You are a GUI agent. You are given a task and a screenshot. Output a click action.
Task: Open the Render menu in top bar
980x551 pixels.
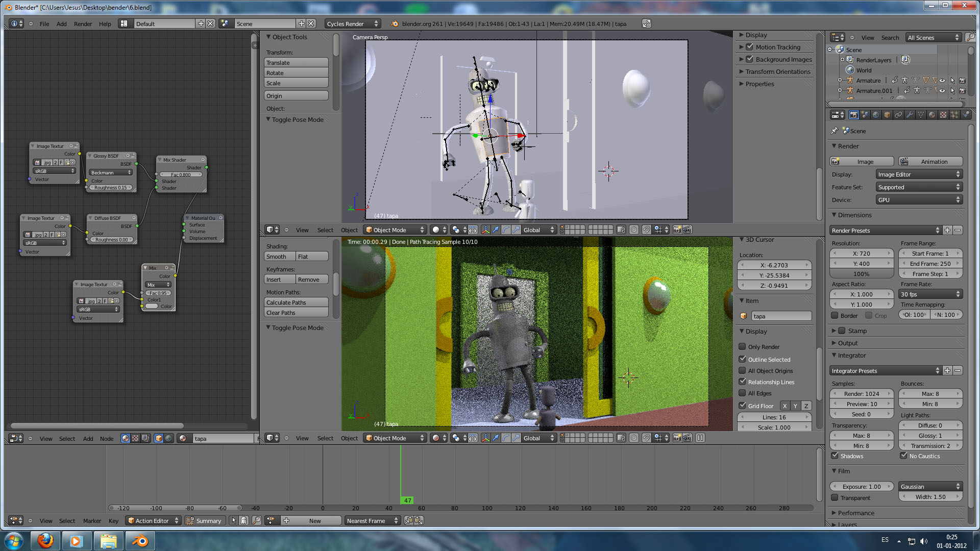[x=83, y=23]
